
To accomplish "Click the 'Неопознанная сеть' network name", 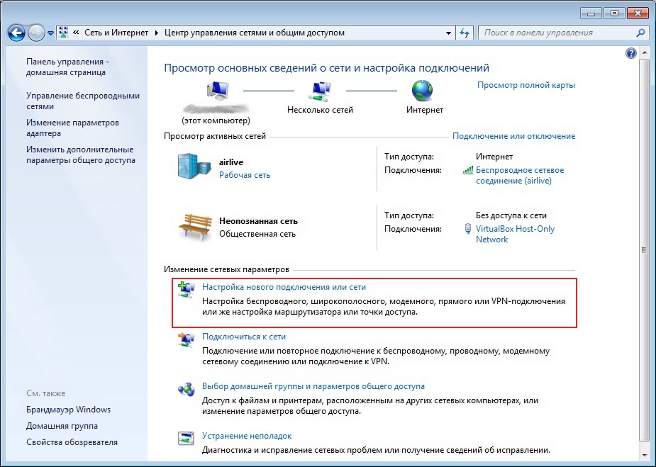I will click(259, 221).
